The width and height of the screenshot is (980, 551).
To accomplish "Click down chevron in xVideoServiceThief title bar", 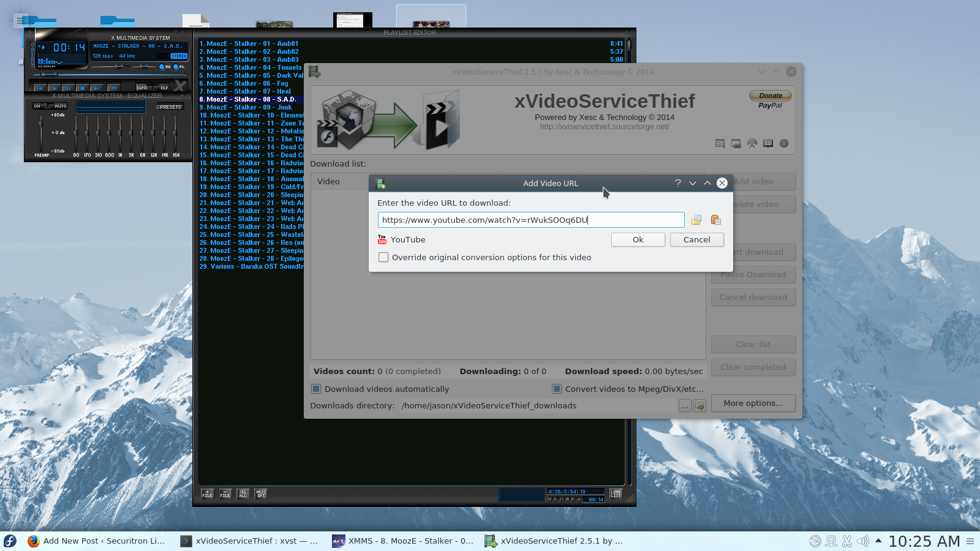I will [762, 72].
